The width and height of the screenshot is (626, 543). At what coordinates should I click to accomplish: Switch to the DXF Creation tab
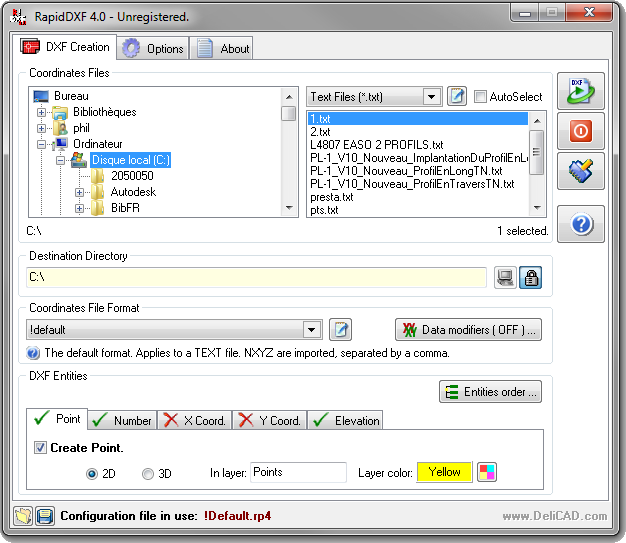(65, 47)
